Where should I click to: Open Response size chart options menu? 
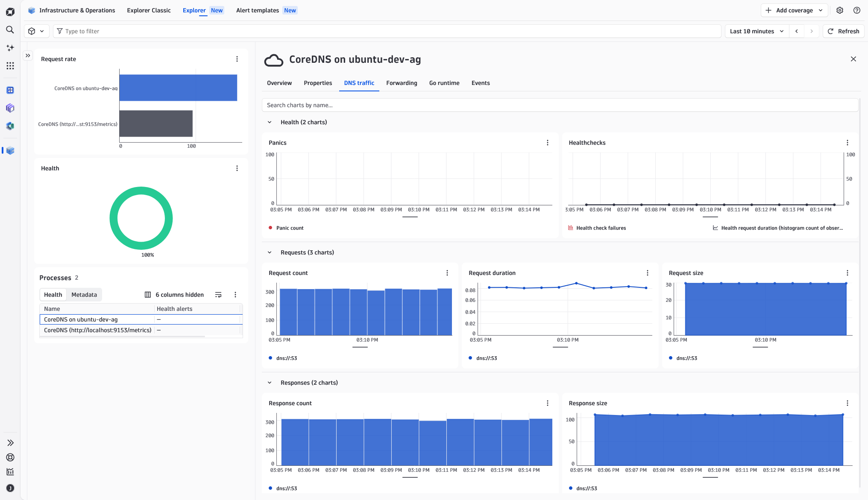(847, 403)
